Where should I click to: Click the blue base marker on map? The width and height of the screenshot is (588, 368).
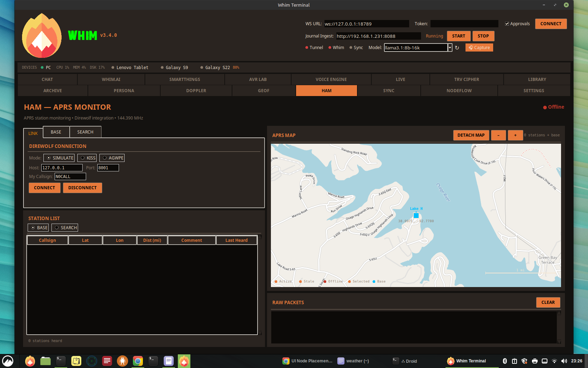416,216
